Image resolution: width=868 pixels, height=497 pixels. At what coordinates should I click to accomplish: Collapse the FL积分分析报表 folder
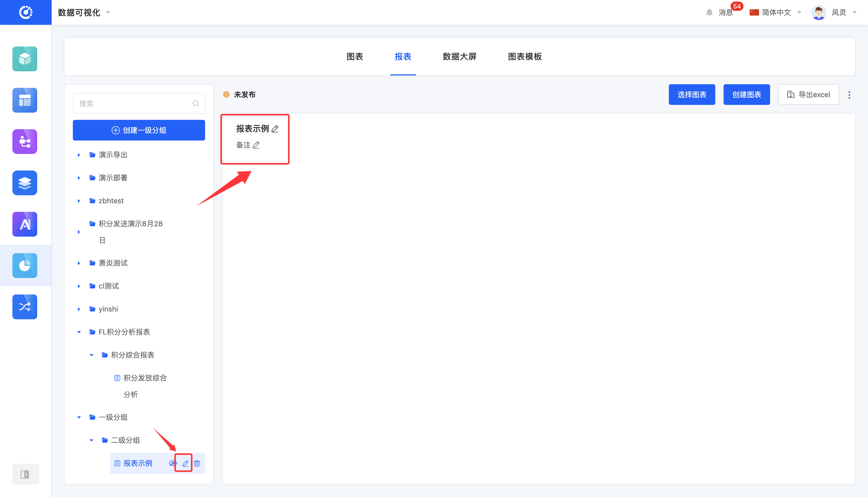coord(79,332)
